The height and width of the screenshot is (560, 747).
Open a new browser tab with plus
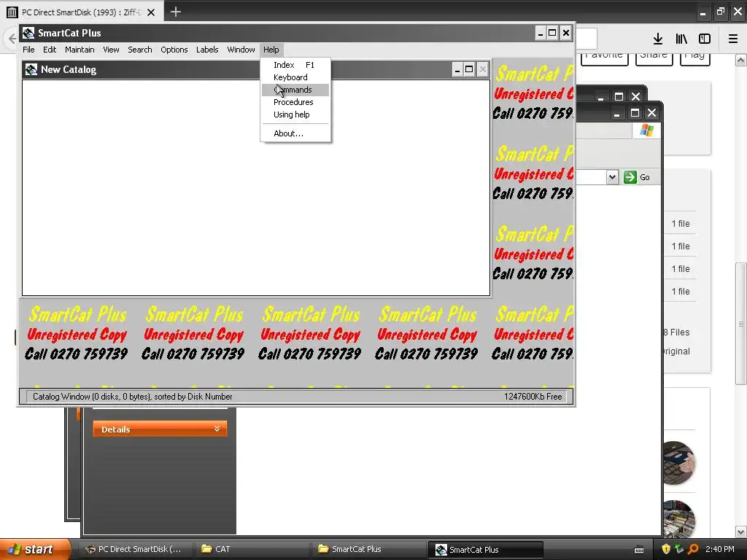(175, 12)
